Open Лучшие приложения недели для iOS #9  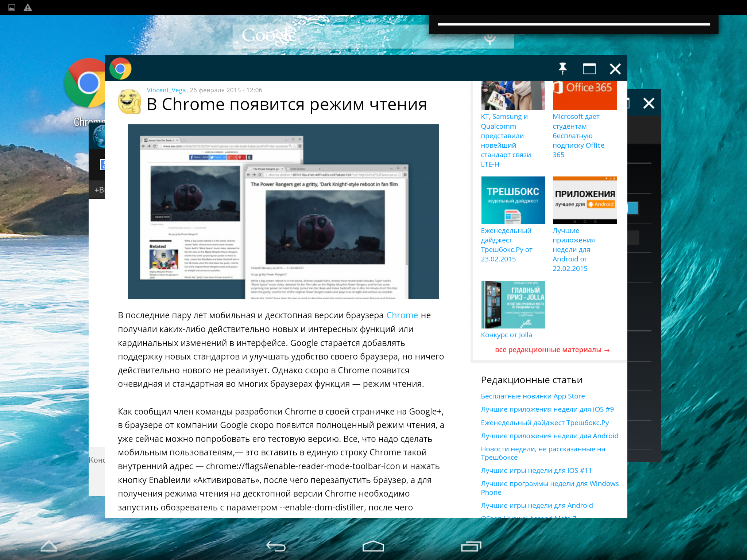[547, 409]
